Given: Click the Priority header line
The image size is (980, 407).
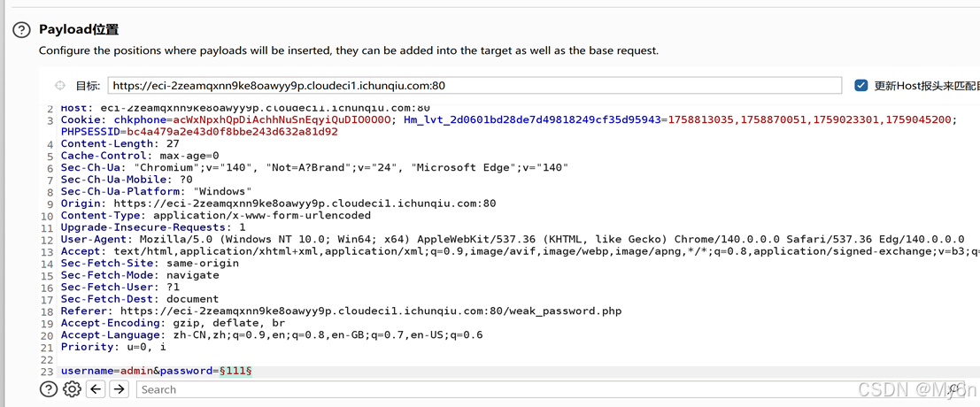Looking at the screenshot, I should [x=112, y=347].
